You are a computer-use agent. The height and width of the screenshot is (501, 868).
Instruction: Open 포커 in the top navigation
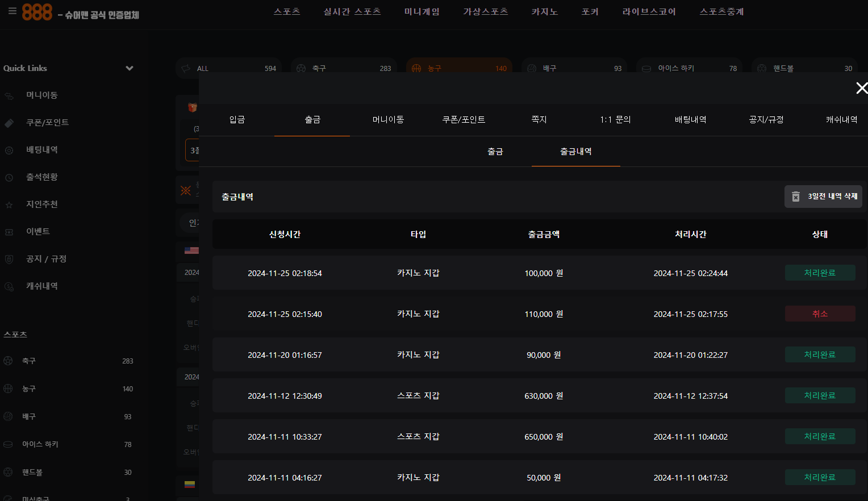pyautogui.click(x=590, y=12)
